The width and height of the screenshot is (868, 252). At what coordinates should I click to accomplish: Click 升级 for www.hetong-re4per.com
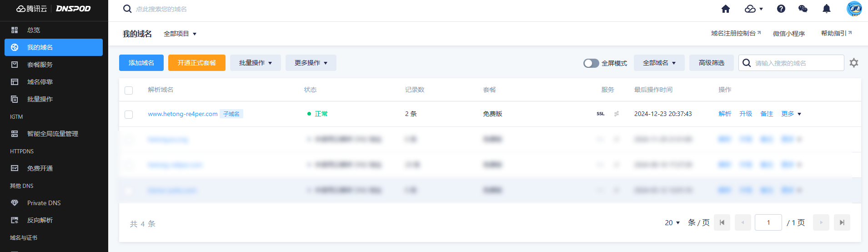(746, 114)
